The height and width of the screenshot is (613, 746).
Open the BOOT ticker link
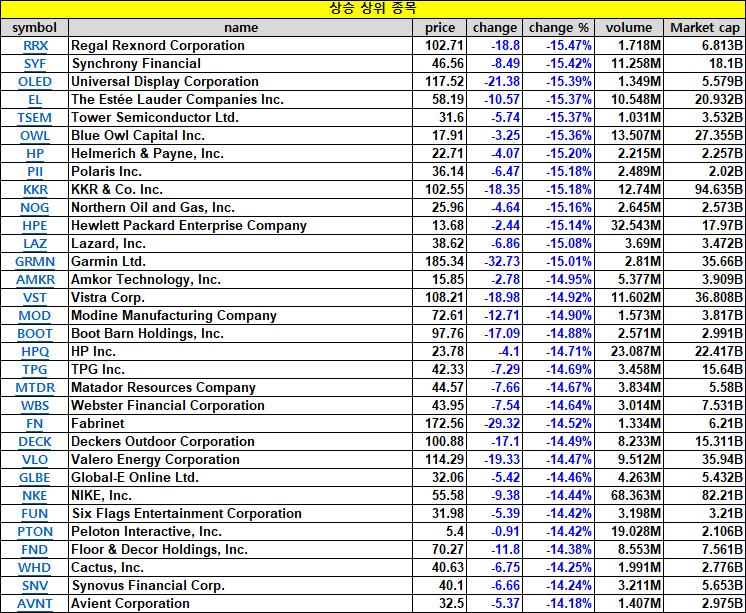[x=35, y=334]
